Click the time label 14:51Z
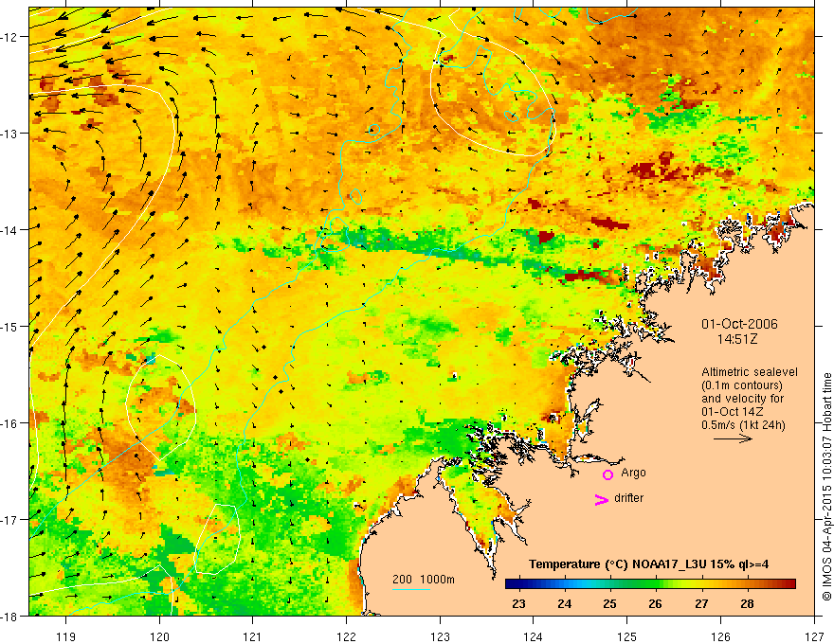The image size is (834, 644). (x=736, y=339)
